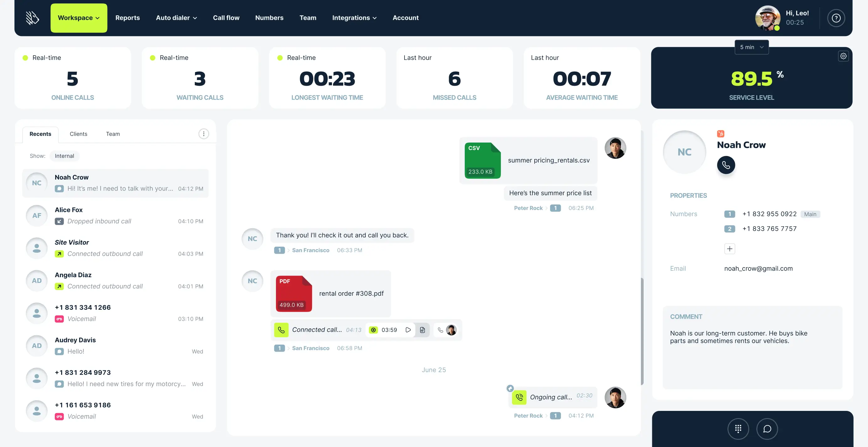
Task: Toggle the Internal filter chip
Action: (x=64, y=156)
